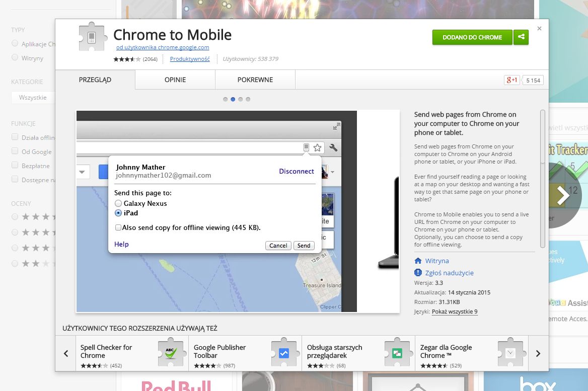Toggle offline viewing copy checkbox

(118, 227)
